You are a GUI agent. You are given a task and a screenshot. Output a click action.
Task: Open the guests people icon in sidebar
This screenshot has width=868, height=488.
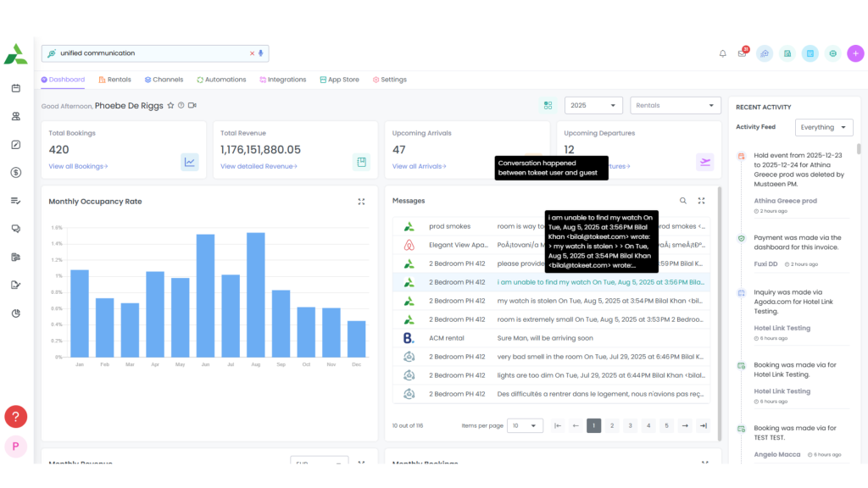(x=15, y=116)
